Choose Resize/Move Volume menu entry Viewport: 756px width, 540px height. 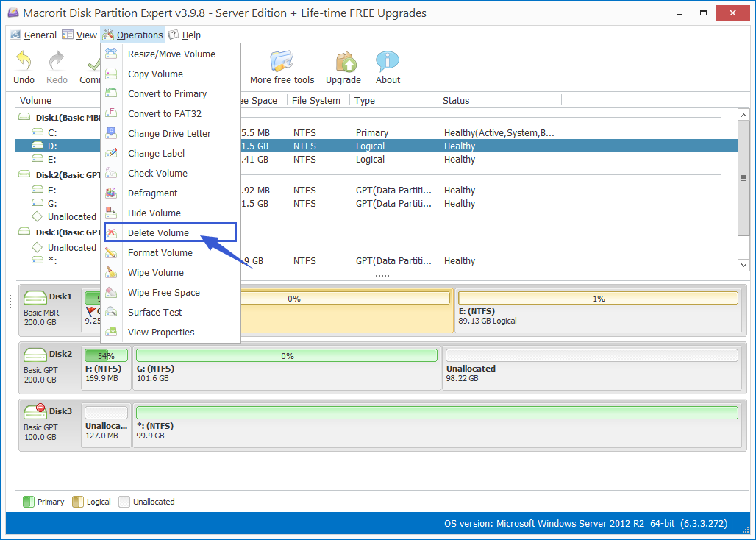pyautogui.click(x=170, y=54)
